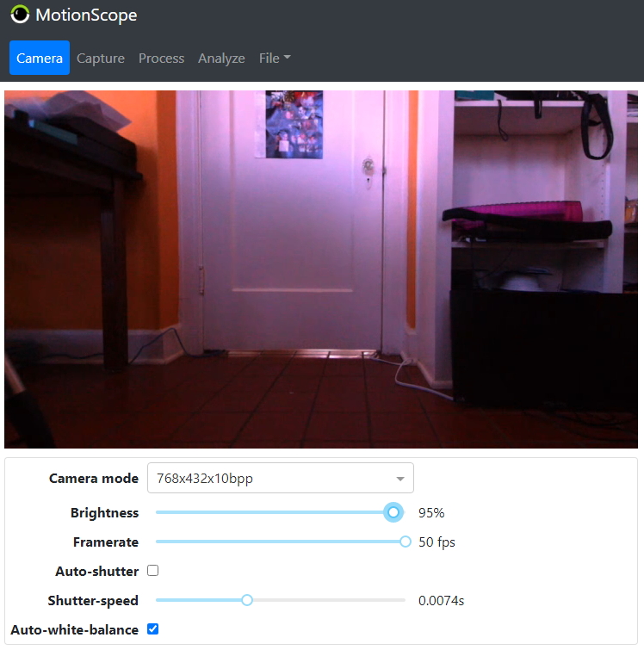The image size is (644, 650).
Task: Click the Brightness 95% value text
Action: click(x=431, y=512)
